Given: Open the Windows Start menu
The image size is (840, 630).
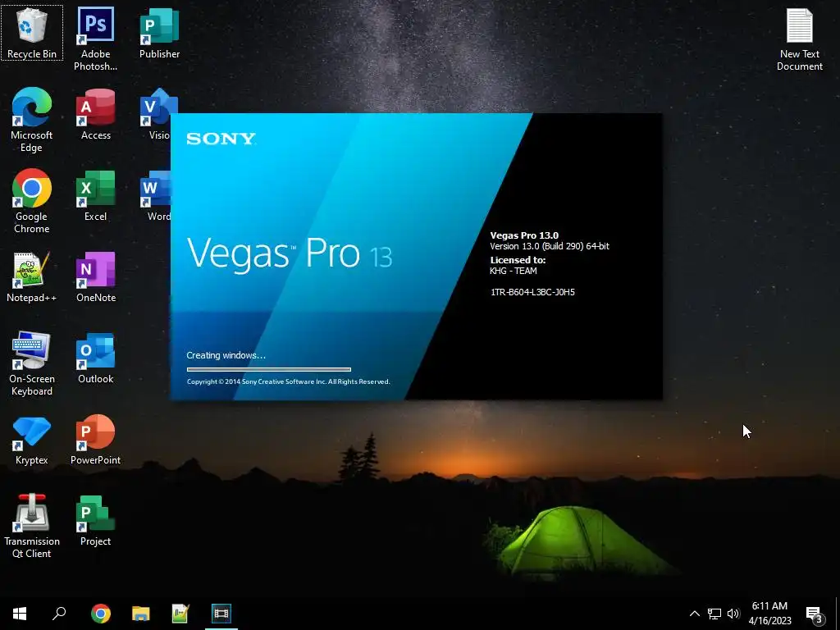Looking at the screenshot, I should [x=20, y=614].
